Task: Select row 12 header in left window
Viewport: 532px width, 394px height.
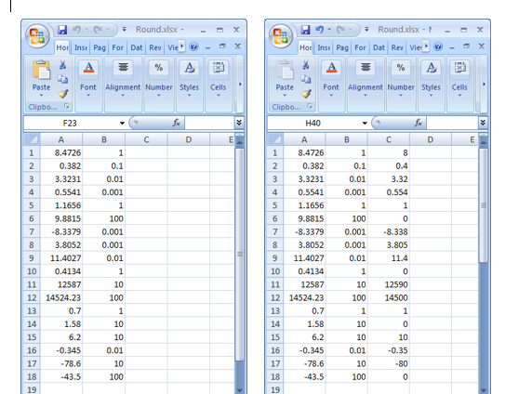Action: point(32,297)
